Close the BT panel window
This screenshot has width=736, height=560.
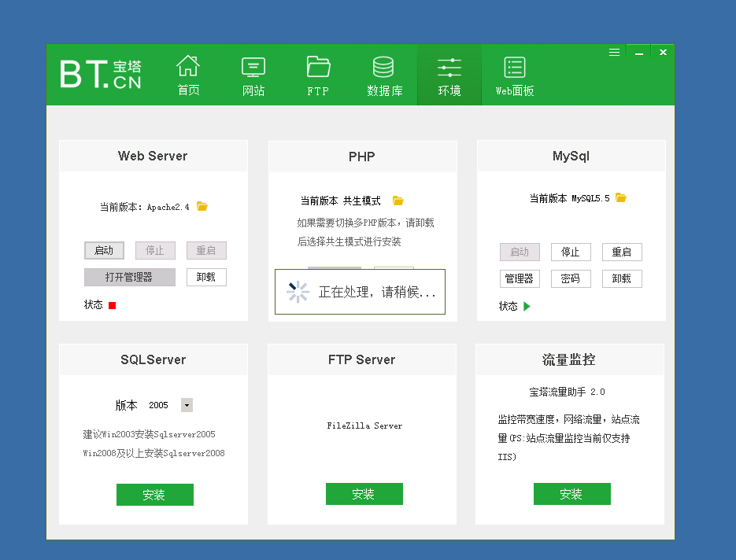663,52
